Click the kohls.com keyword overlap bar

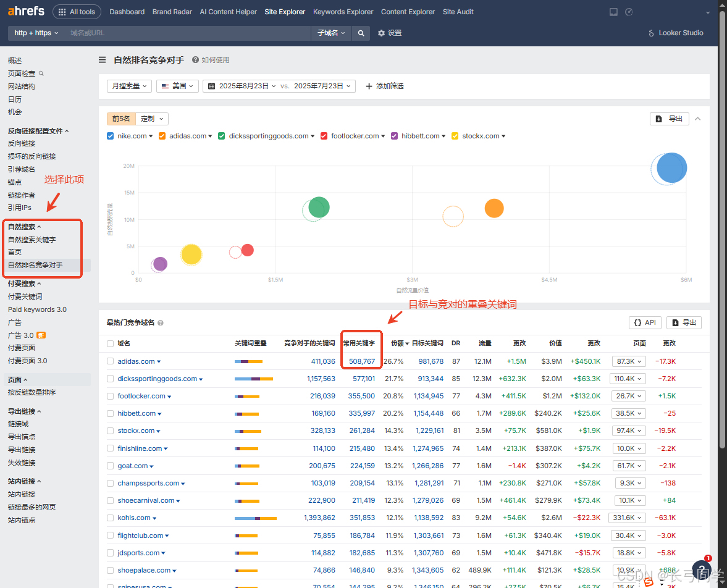(256, 518)
